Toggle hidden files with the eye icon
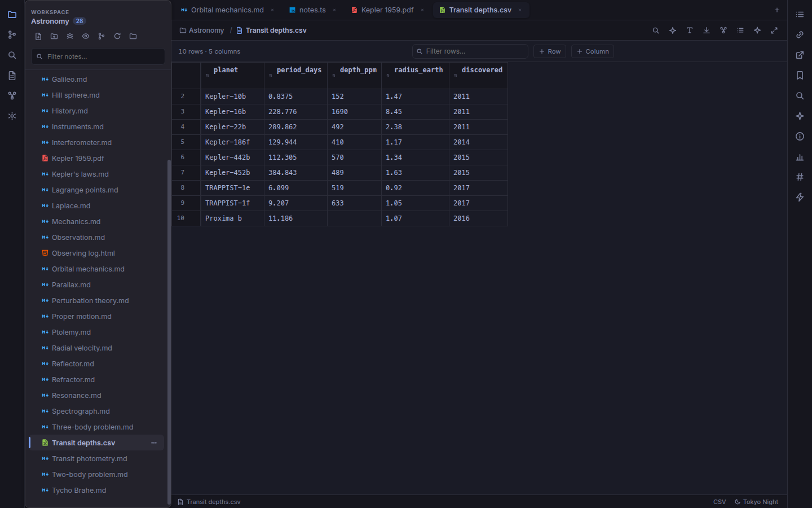Viewport: 812px width, 508px height. pos(86,36)
